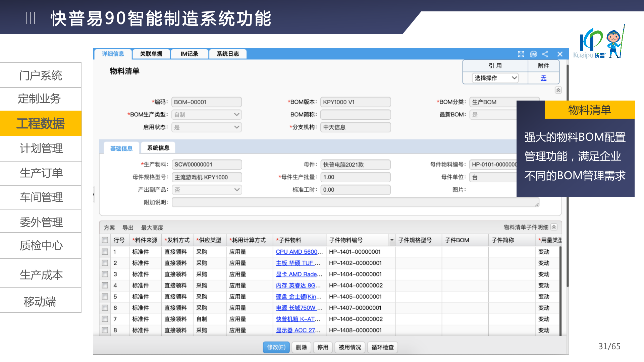Expand the BOM生产类型 dropdown
The height and width of the screenshot is (362, 644).
[x=207, y=115]
